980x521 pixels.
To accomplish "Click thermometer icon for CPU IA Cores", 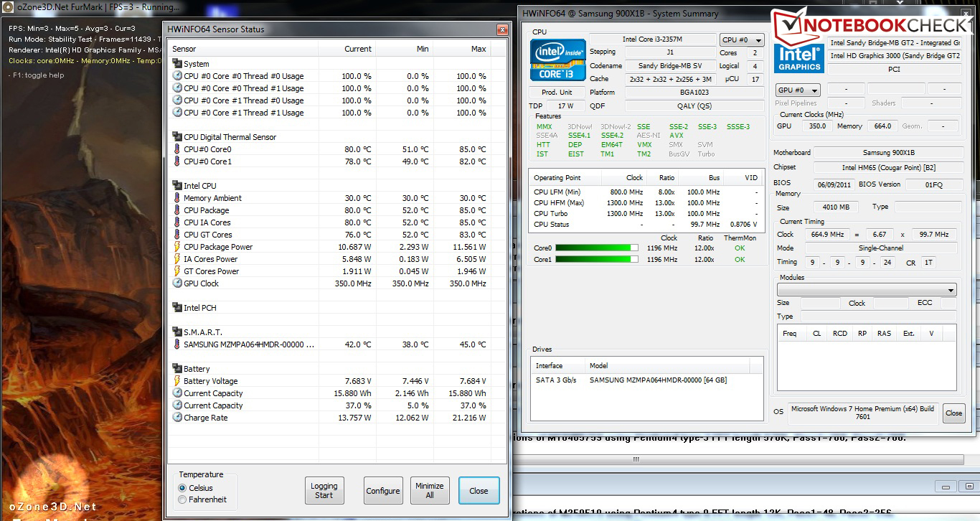I will click(x=177, y=222).
